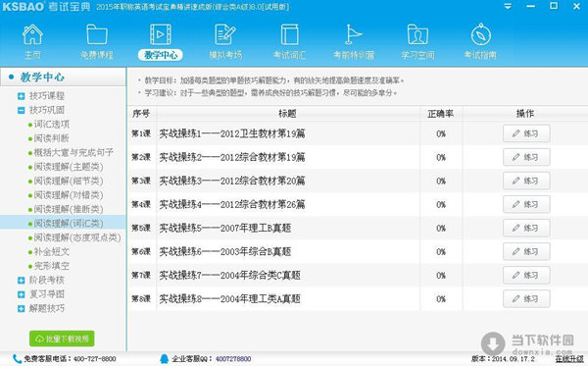Click the 教学中心 sidebar heading
This screenshot has width=588, height=366.
click(42, 77)
